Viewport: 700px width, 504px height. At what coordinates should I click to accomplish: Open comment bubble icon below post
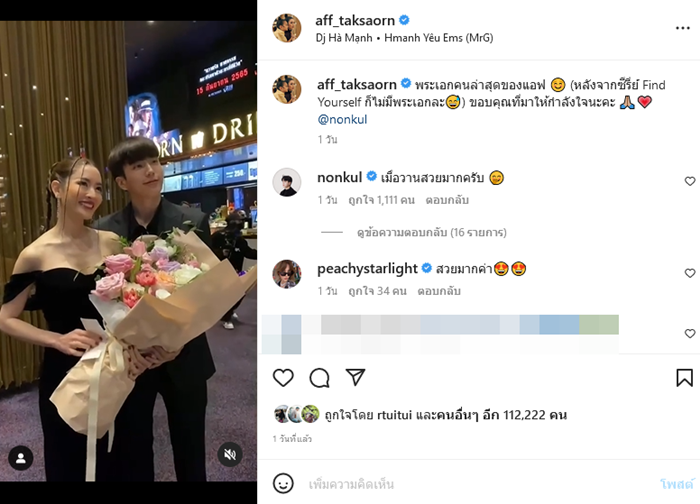(x=320, y=378)
